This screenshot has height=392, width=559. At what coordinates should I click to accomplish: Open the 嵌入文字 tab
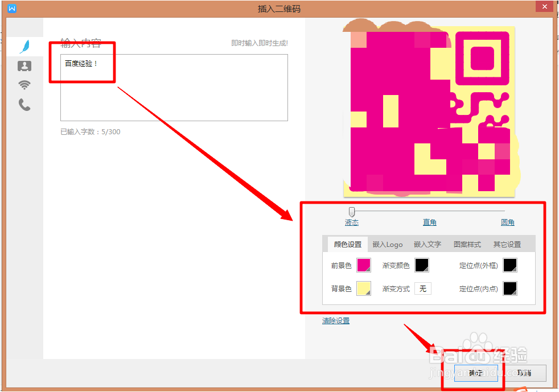click(428, 245)
